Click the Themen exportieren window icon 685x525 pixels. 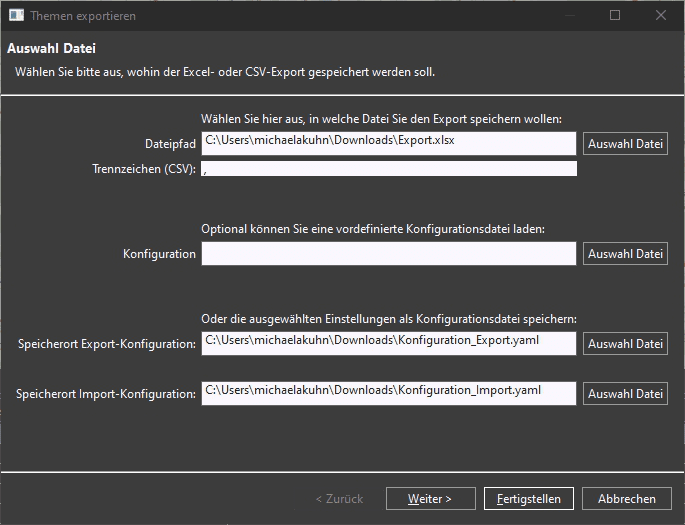tap(17, 15)
